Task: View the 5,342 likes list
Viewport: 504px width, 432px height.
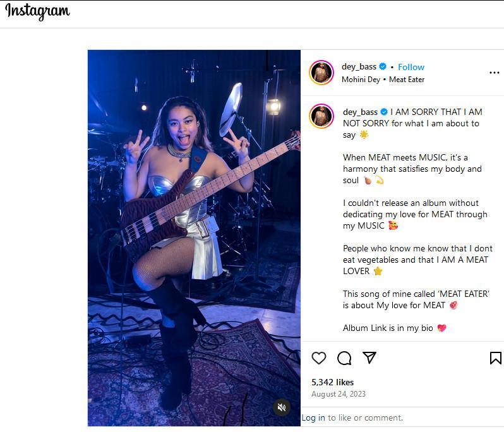Action: point(332,382)
